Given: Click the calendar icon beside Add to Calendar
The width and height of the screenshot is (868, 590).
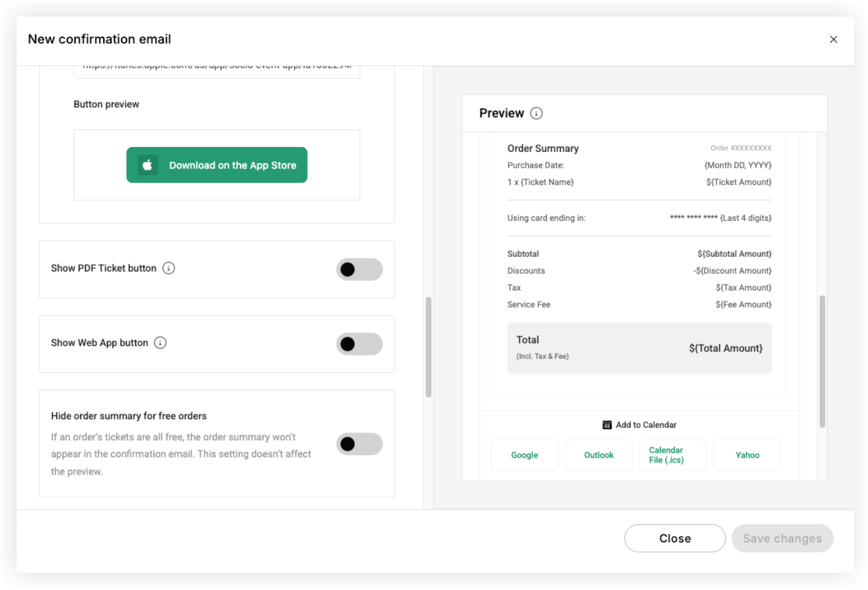Looking at the screenshot, I should click(607, 425).
